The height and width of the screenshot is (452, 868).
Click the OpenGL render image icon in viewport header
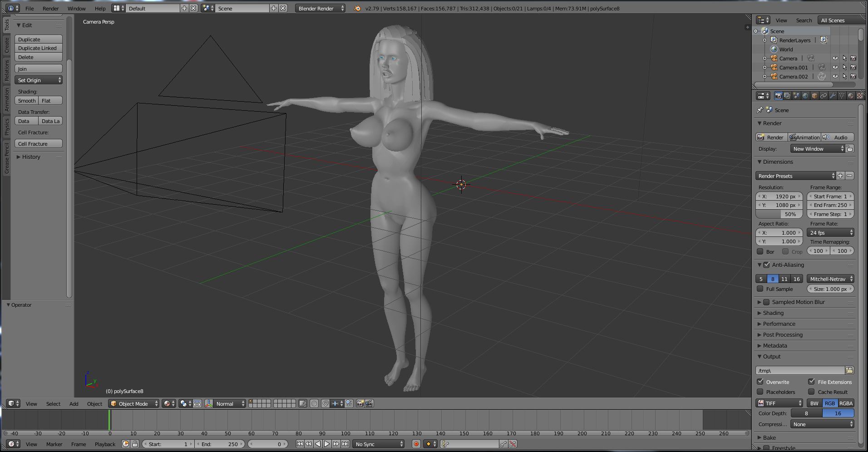click(360, 403)
